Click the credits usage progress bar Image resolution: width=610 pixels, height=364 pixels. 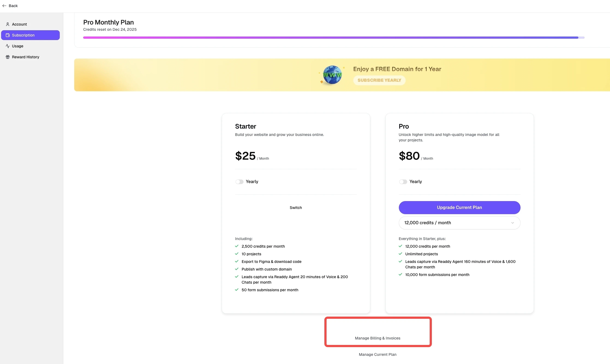click(333, 38)
